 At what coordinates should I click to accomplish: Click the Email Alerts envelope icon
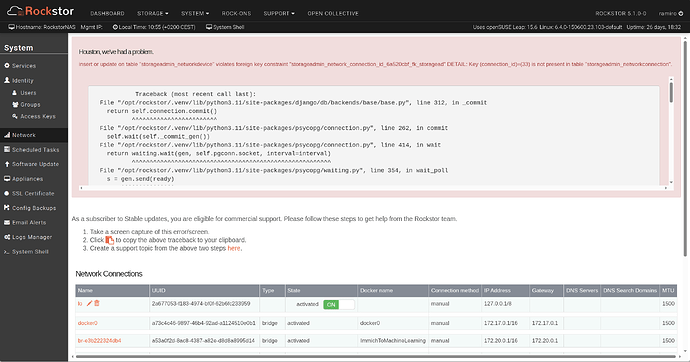pyautogui.click(x=7, y=223)
